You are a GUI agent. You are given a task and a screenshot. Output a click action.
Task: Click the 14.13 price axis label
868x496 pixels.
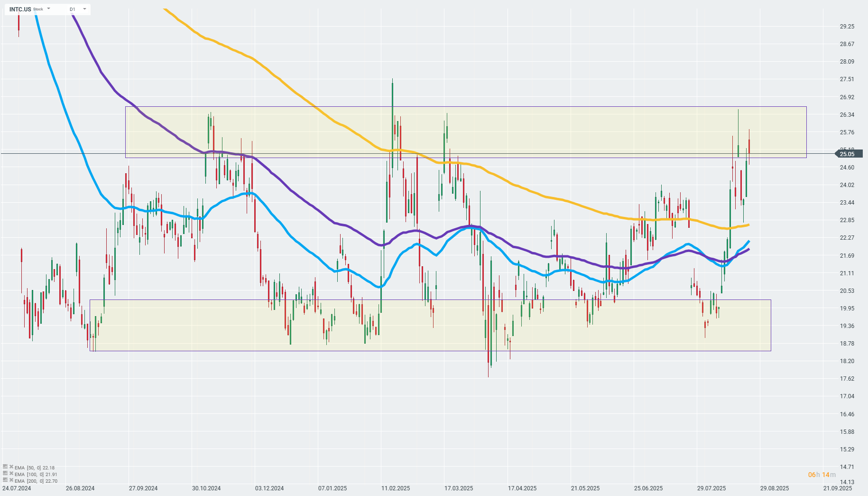(847, 482)
